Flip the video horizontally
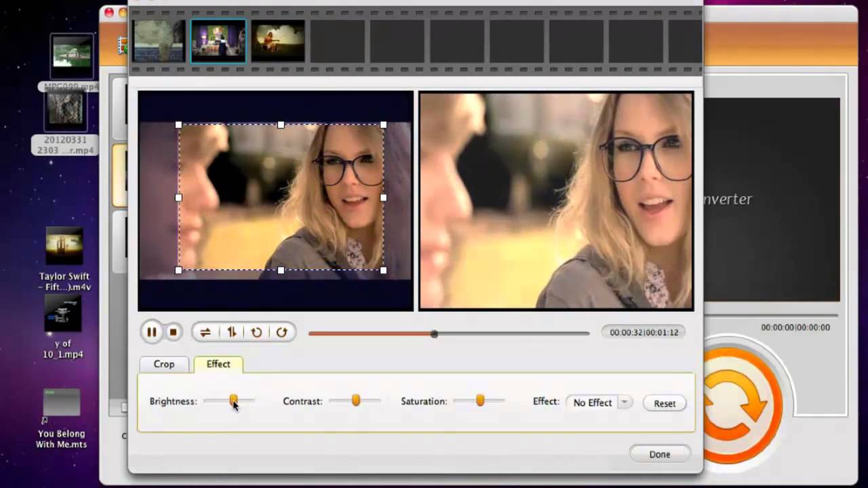The height and width of the screenshot is (488, 868). tap(205, 332)
